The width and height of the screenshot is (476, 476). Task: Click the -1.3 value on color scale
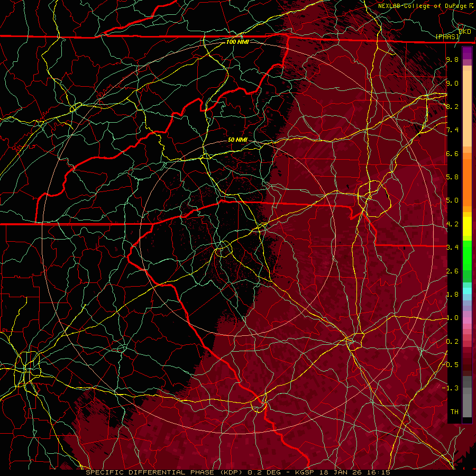point(450,388)
